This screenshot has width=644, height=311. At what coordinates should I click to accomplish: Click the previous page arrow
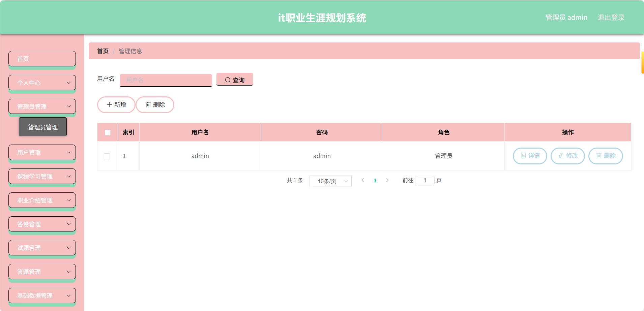tap(363, 180)
